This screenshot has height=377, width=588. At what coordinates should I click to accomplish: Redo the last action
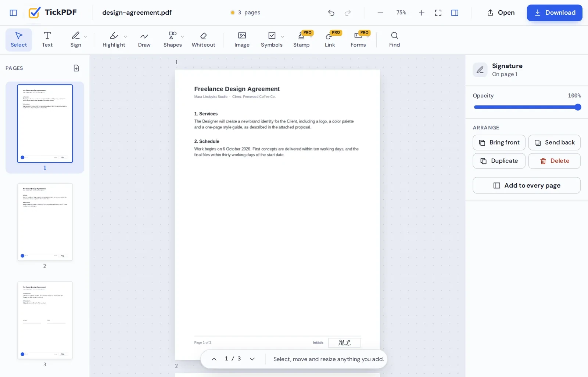348,13
